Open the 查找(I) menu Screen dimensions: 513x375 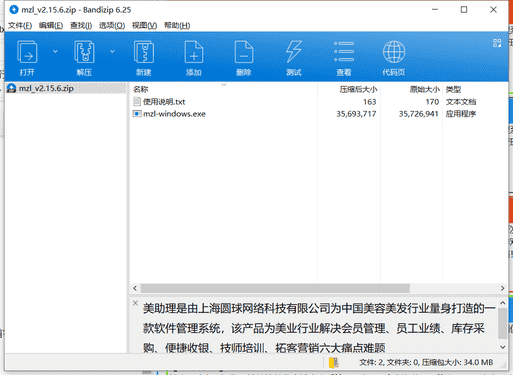(81, 25)
